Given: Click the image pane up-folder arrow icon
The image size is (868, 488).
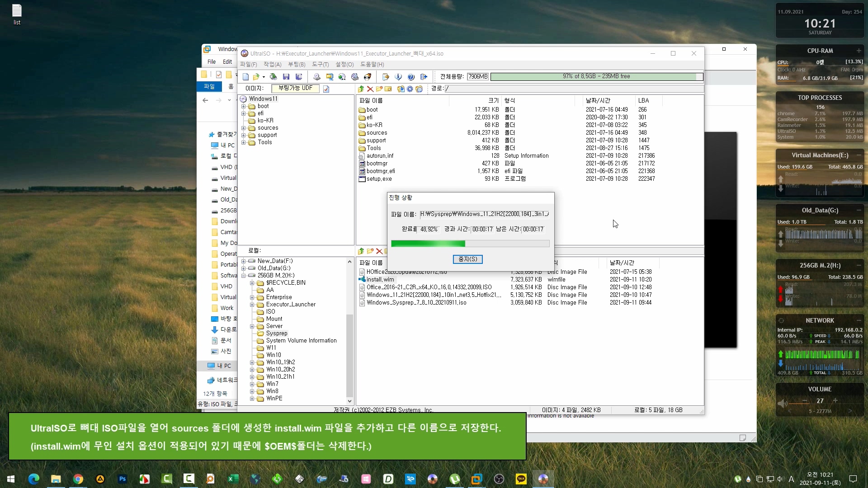Looking at the screenshot, I should pos(361,89).
